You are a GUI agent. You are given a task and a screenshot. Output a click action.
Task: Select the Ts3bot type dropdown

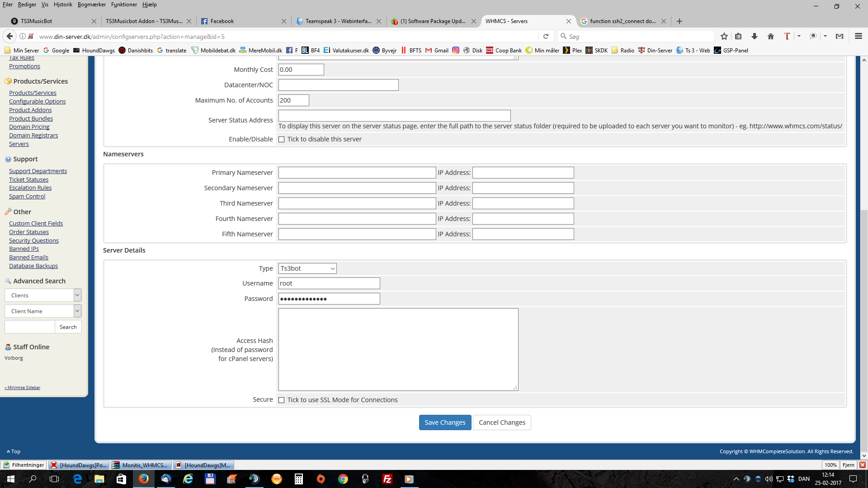click(x=307, y=268)
